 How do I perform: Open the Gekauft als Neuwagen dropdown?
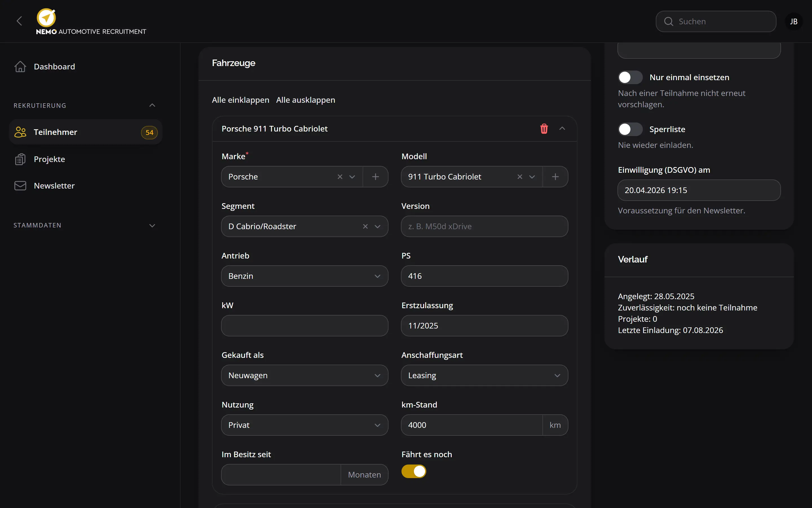305,375
